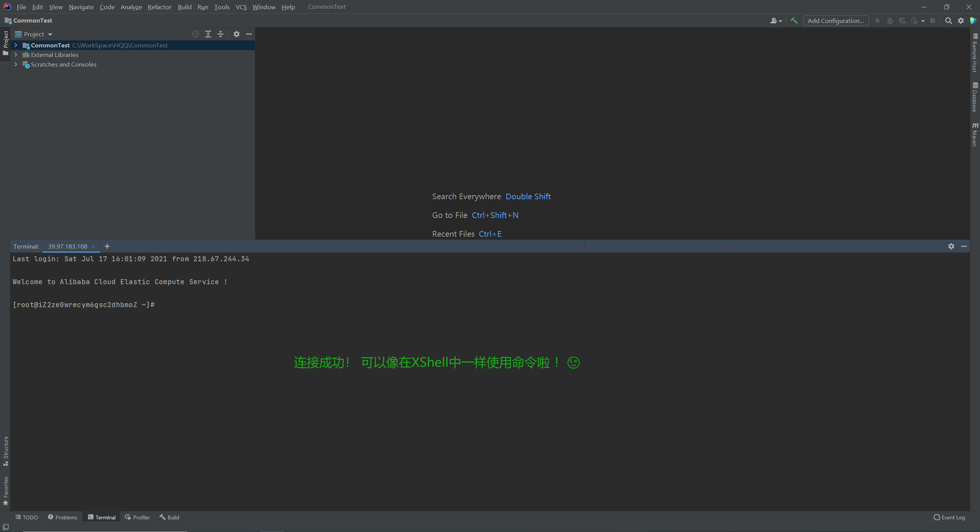Open Search Everywhere magnifier icon

(x=948, y=21)
